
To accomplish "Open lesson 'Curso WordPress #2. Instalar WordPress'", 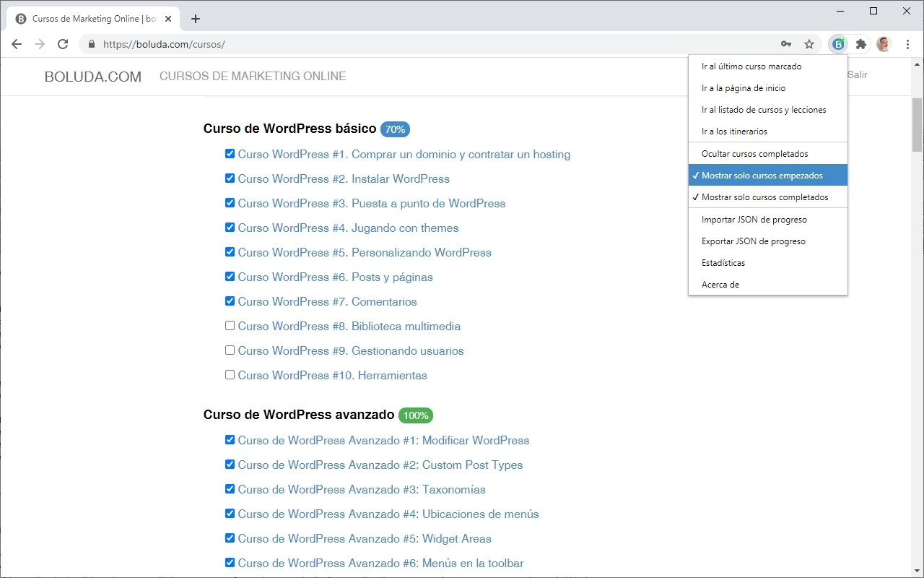I will coord(344,179).
